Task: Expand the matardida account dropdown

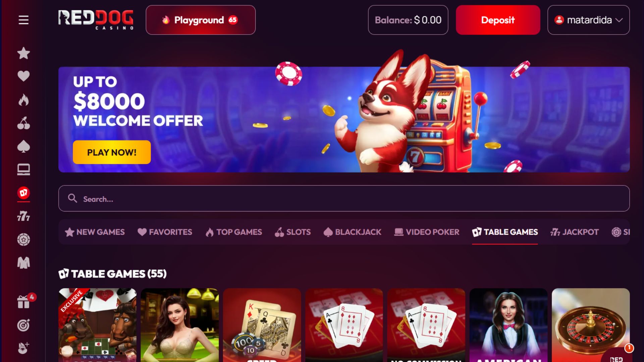Action: coord(588,20)
